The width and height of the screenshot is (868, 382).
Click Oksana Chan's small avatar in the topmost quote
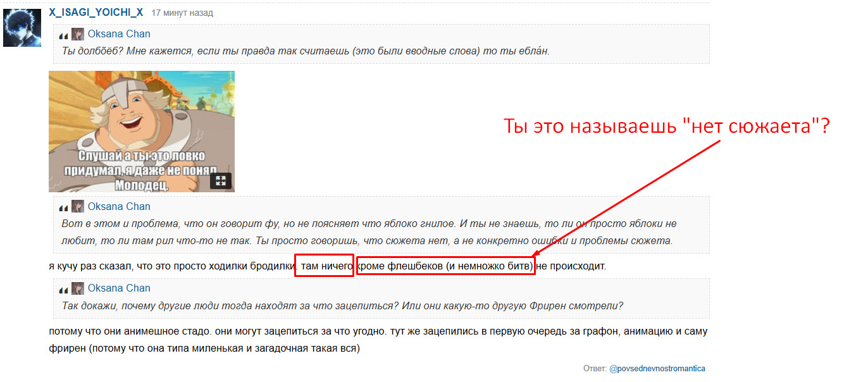pyautogui.click(x=78, y=34)
